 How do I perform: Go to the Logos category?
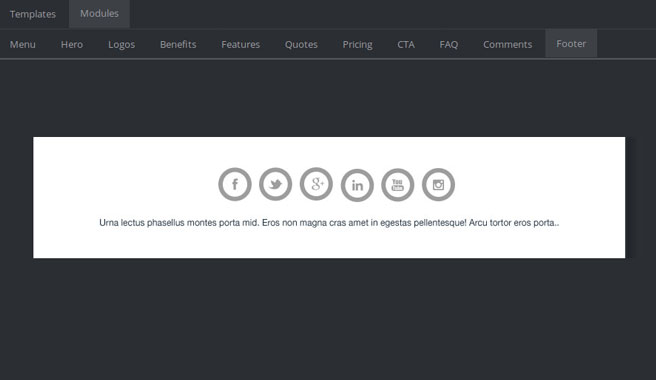pos(121,44)
